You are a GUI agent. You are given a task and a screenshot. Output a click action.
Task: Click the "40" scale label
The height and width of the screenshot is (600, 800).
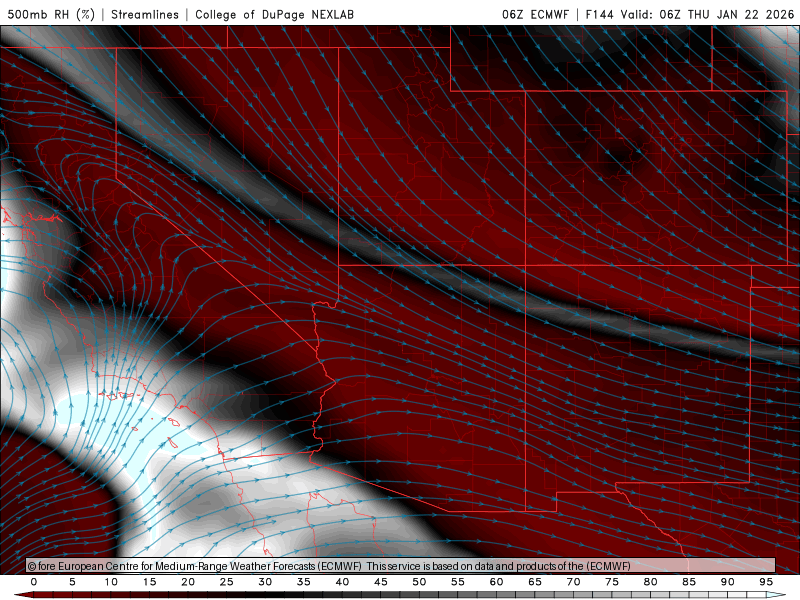coord(342,582)
